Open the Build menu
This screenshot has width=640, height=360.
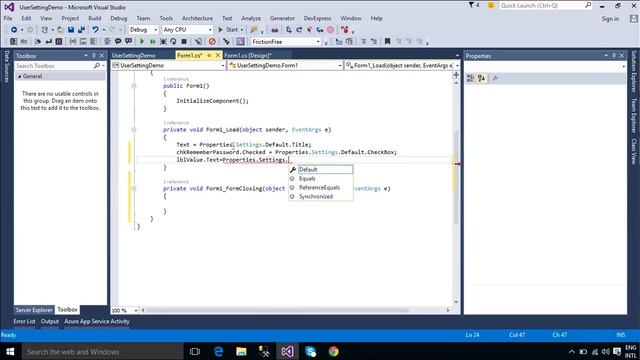click(95, 18)
